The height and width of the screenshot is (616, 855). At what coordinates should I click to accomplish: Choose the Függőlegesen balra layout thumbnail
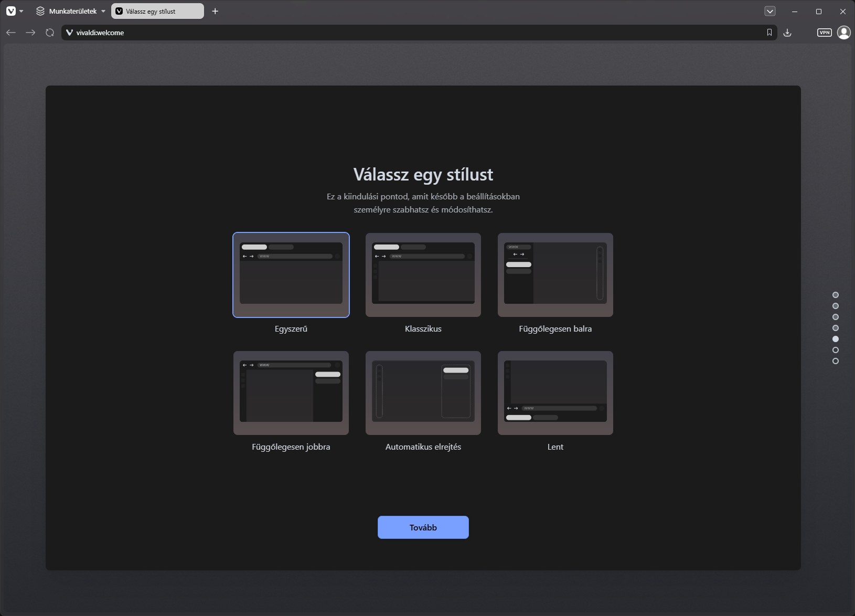(555, 275)
